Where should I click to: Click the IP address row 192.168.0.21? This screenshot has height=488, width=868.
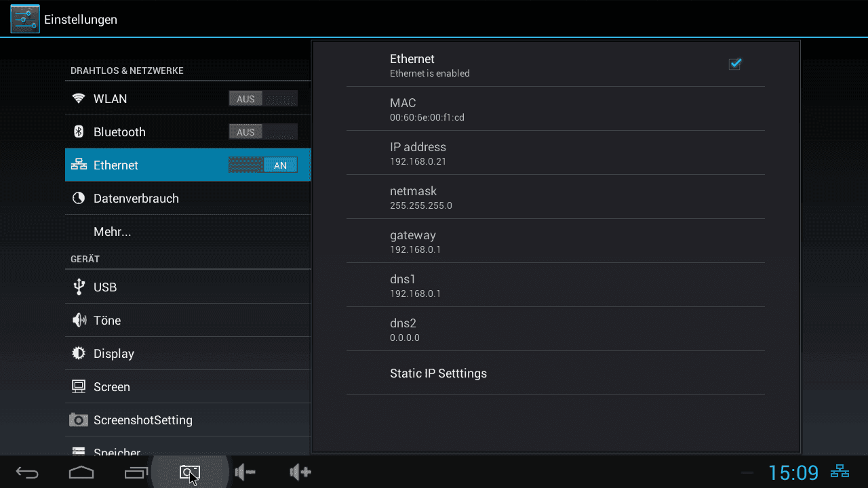(555, 152)
